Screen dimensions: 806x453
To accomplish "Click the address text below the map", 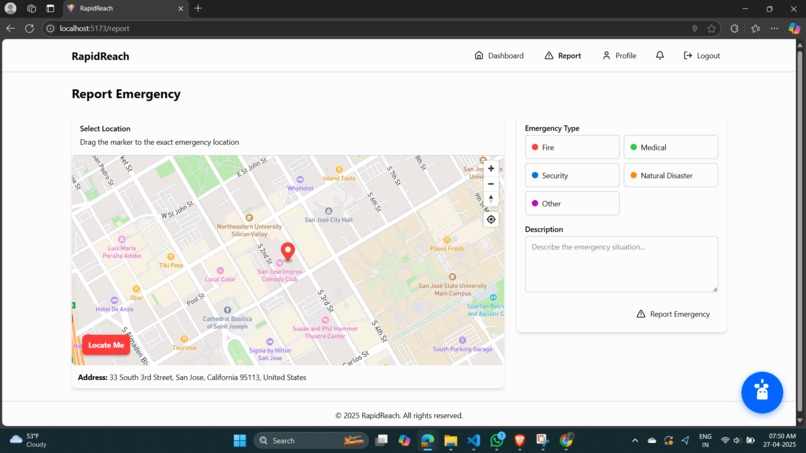I will coord(192,377).
